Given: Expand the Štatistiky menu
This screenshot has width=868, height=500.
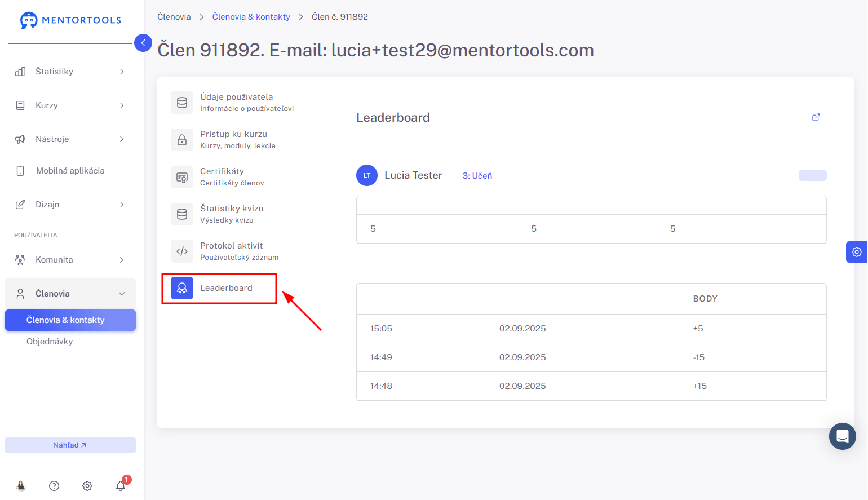Looking at the screenshot, I should pyautogui.click(x=70, y=72).
